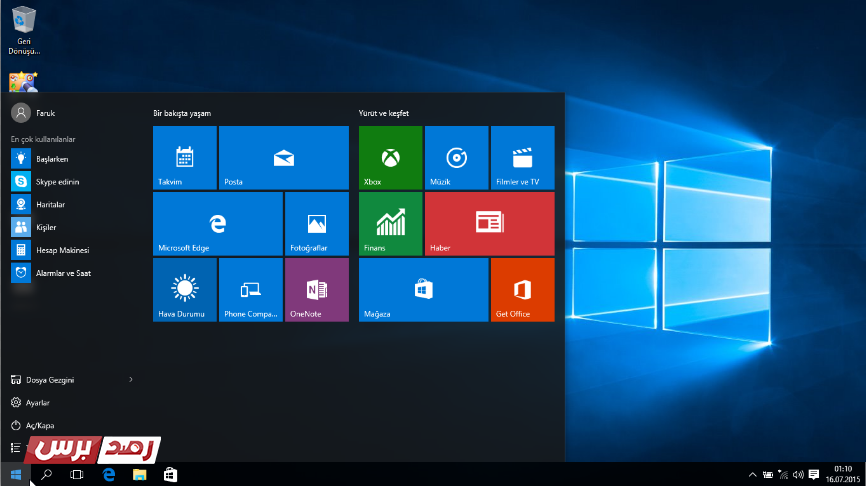Open the volume tray icon

798,474
